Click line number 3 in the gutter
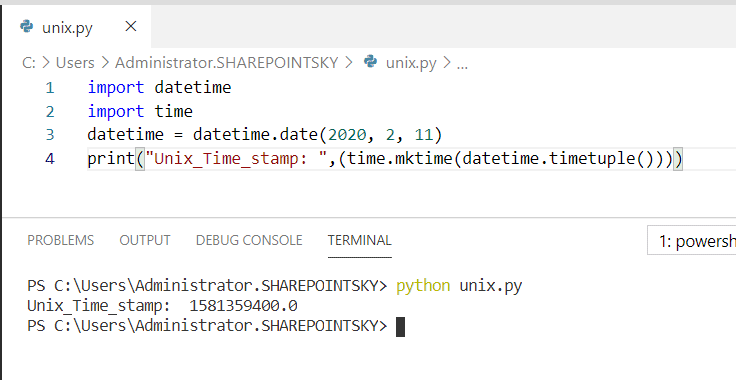Image resolution: width=736 pixels, height=380 pixels. [50, 135]
